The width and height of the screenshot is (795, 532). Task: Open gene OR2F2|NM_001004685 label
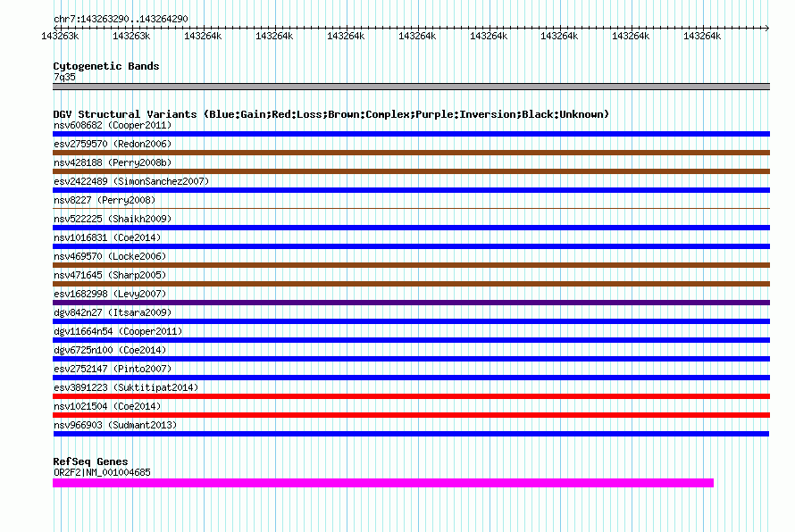point(102,472)
